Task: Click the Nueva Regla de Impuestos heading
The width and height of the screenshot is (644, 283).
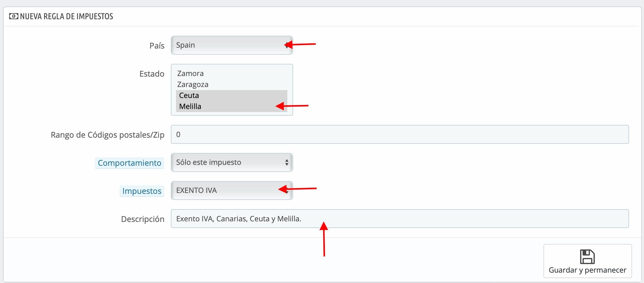Action: click(67, 16)
